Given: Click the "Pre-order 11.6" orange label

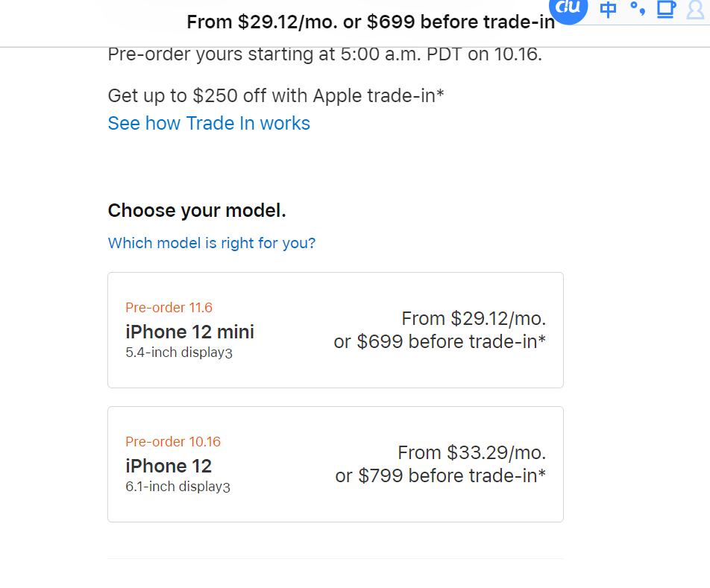Looking at the screenshot, I should point(169,307).
